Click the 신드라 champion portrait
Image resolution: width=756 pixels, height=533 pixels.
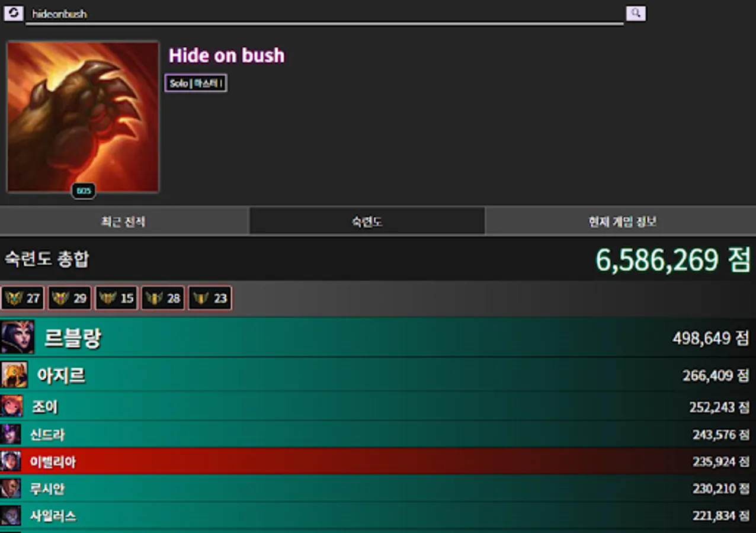point(11,434)
